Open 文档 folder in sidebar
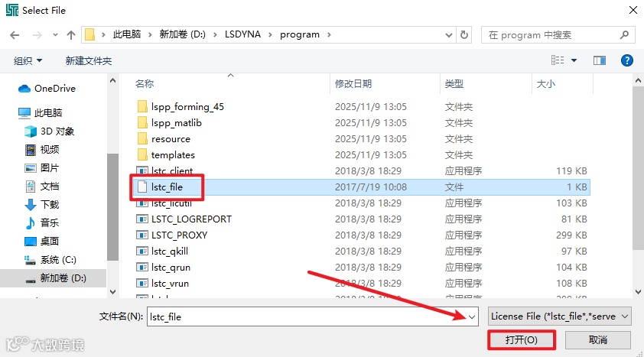 (42, 187)
